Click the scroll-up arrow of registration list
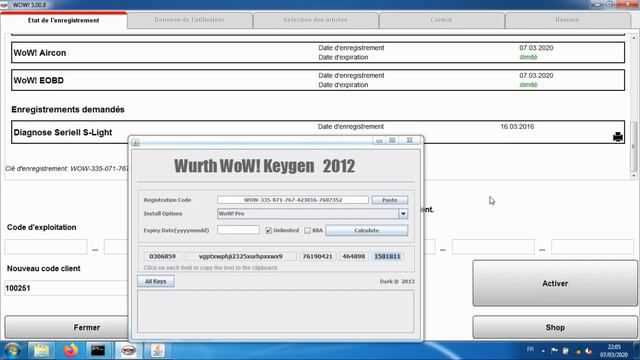 [x=633, y=38]
